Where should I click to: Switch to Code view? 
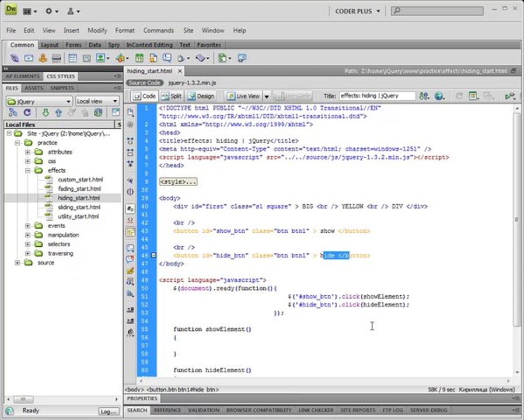pyautogui.click(x=145, y=96)
